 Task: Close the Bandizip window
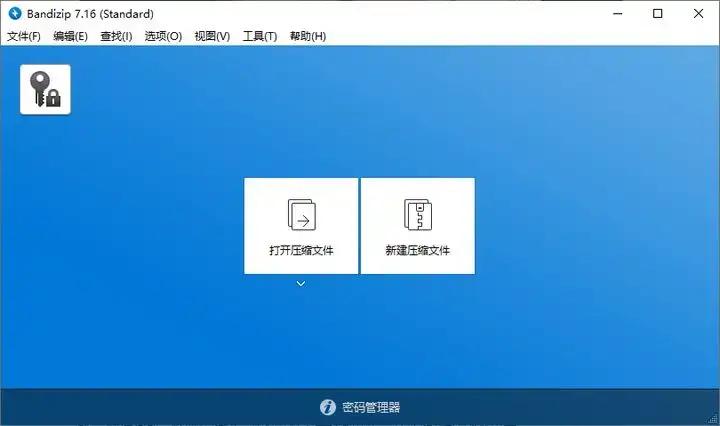point(698,14)
